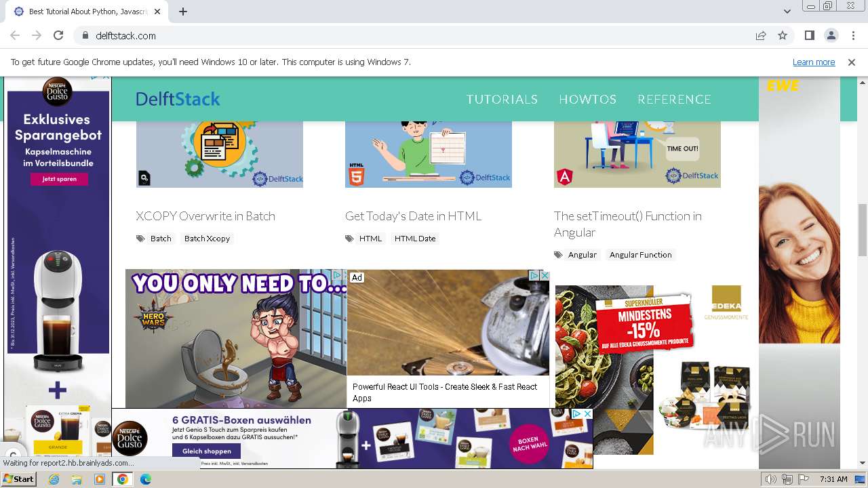This screenshot has width=868, height=488.
Task: Open the Windows Start menu
Action: pyautogui.click(x=18, y=479)
